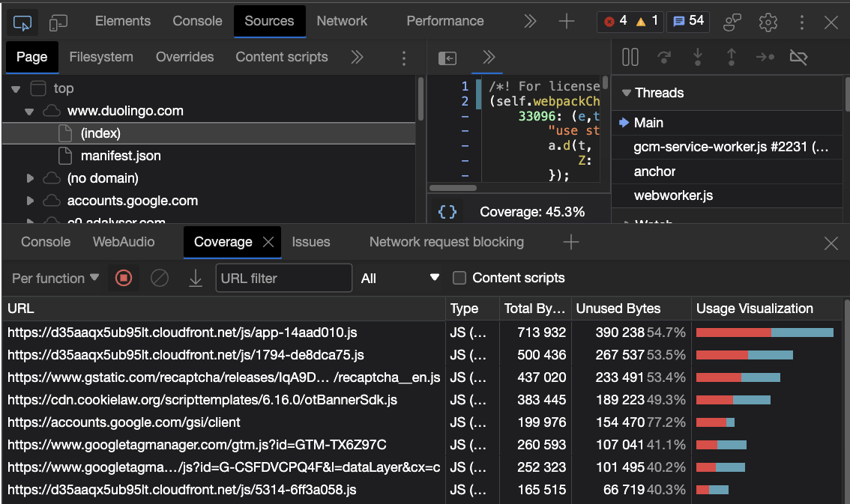Open the Issues drawer tab
The image size is (850, 504).
pos(310,242)
